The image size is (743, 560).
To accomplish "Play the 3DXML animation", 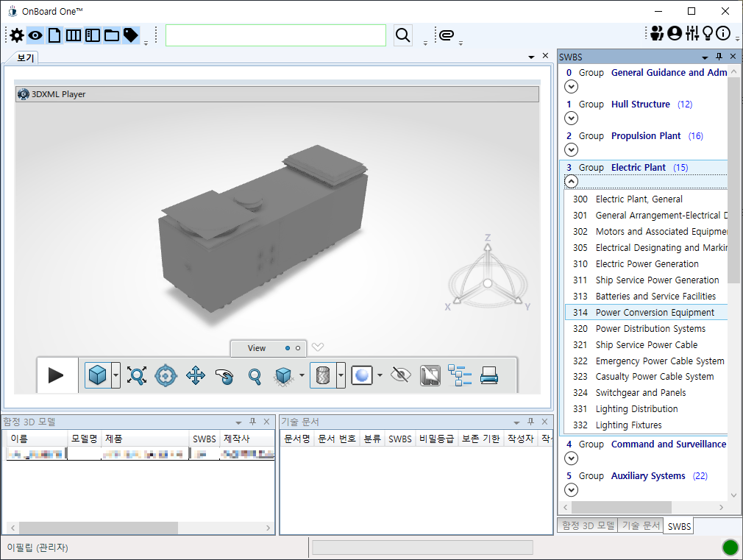I will (x=57, y=375).
